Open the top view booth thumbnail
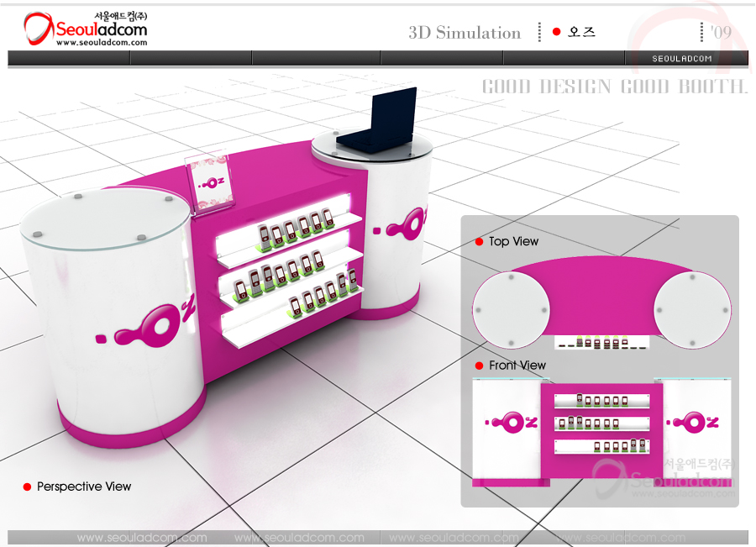Image resolution: width=756 pixels, height=547 pixels. tap(601, 302)
